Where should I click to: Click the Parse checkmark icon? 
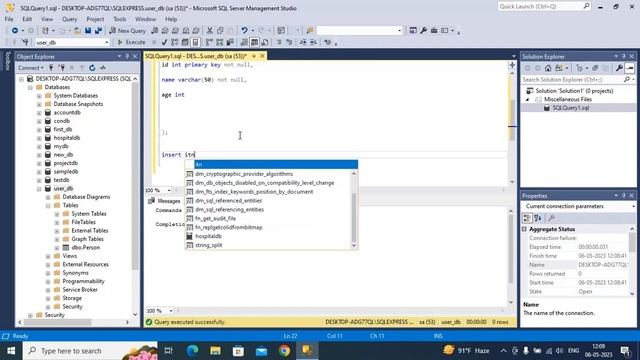click(x=164, y=42)
